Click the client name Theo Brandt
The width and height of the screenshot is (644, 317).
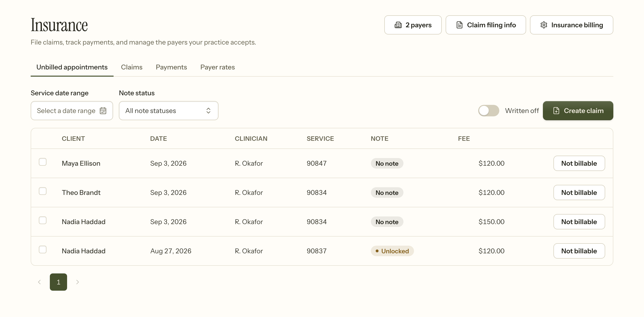[x=81, y=192]
